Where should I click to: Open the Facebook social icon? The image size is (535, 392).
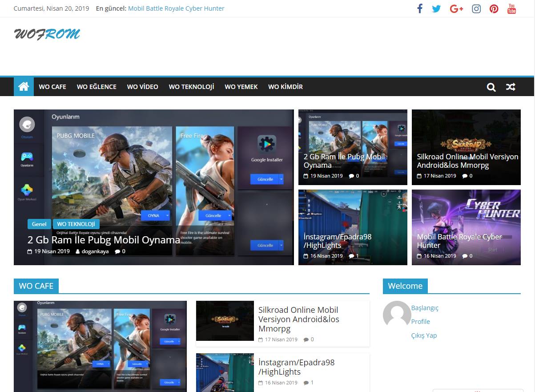(x=419, y=8)
